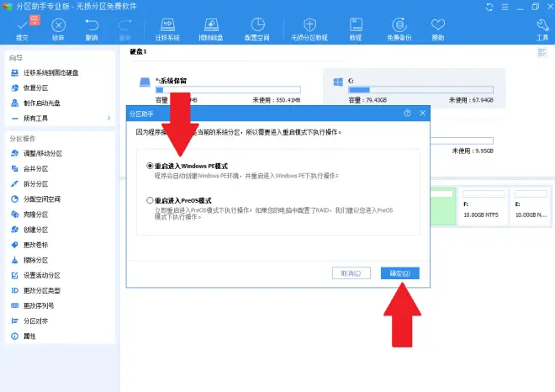Select the 重启进入Windows PE模式 radio button
Viewport: 555px width, 392px height.
point(150,166)
